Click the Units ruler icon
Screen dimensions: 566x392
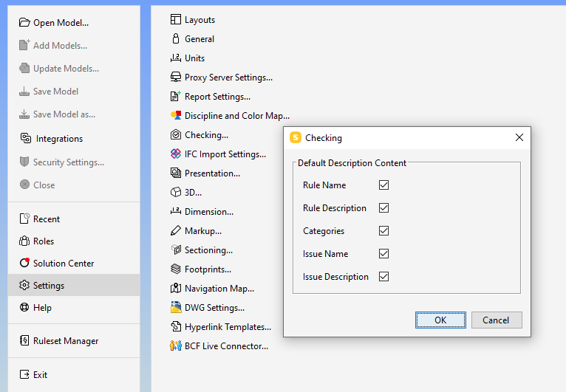175,58
